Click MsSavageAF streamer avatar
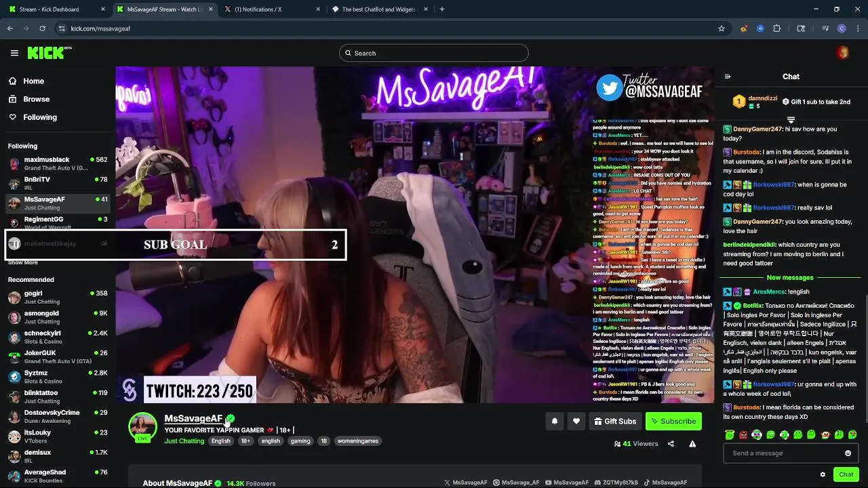The width and height of the screenshot is (868, 488). (x=143, y=426)
